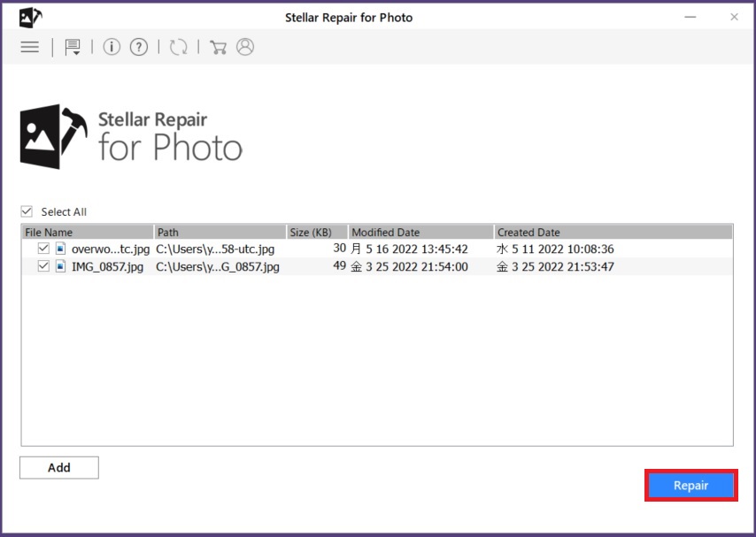Click the update refresh arrows icon
This screenshot has width=756, height=537.
pyautogui.click(x=179, y=47)
